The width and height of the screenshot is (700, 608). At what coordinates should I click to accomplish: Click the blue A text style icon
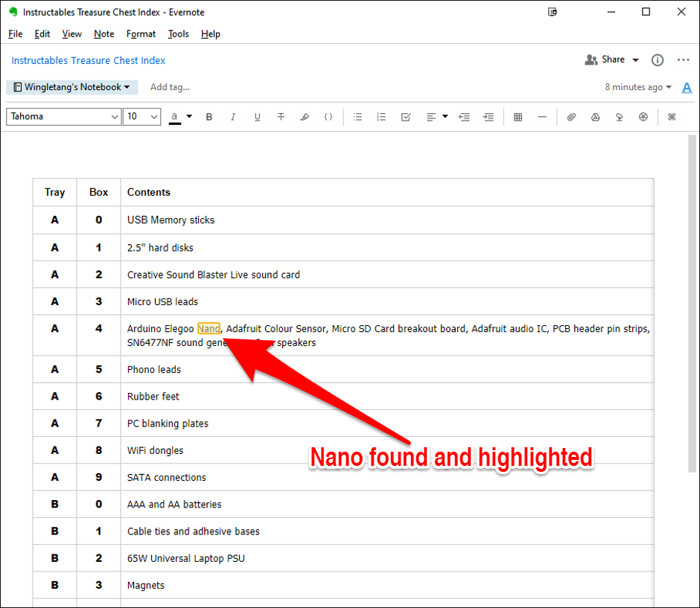[687, 87]
